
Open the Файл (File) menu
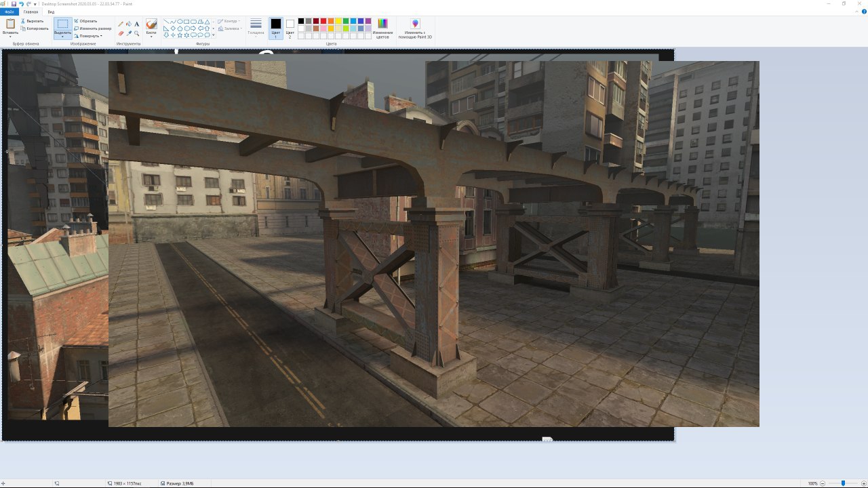coord(9,12)
